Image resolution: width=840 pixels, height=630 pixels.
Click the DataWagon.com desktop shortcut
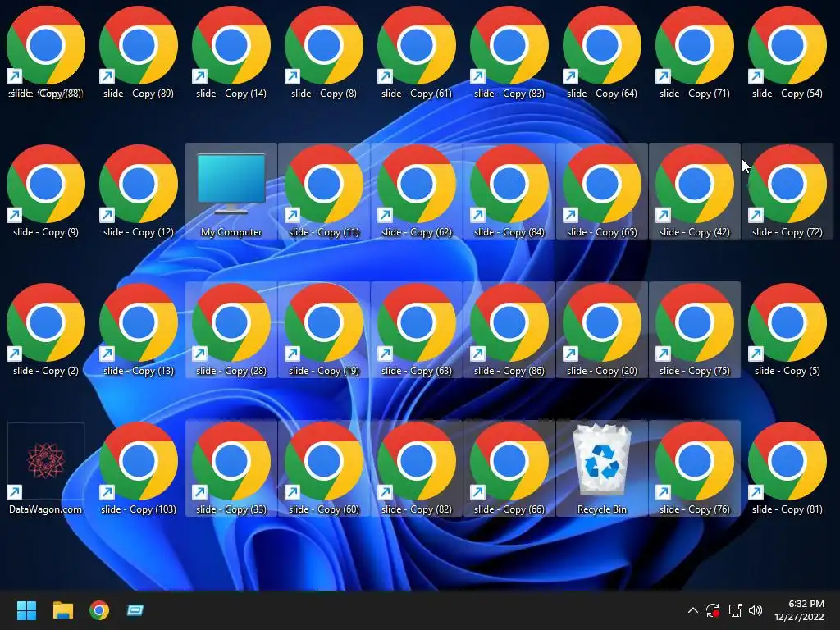click(46, 468)
